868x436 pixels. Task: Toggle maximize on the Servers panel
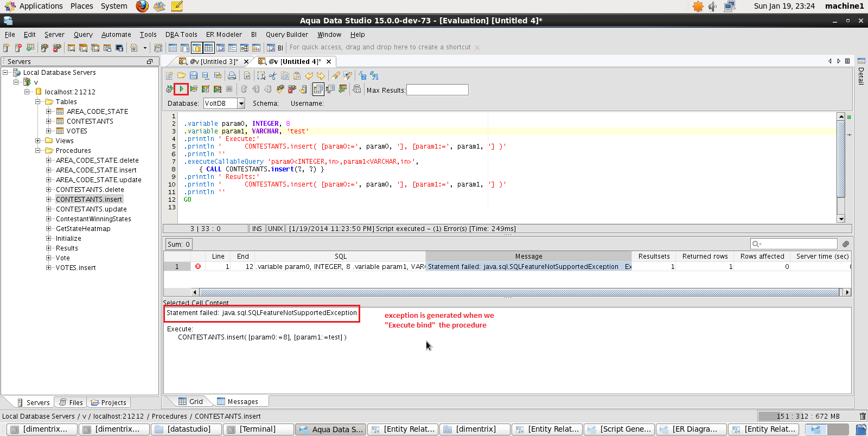pyautogui.click(x=150, y=62)
